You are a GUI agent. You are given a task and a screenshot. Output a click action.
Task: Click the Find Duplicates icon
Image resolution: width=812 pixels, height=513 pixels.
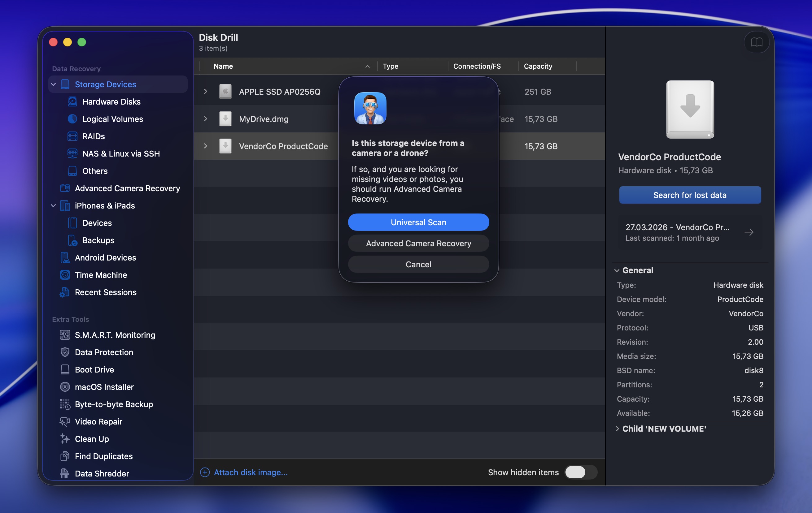click(x=65, y=456)
